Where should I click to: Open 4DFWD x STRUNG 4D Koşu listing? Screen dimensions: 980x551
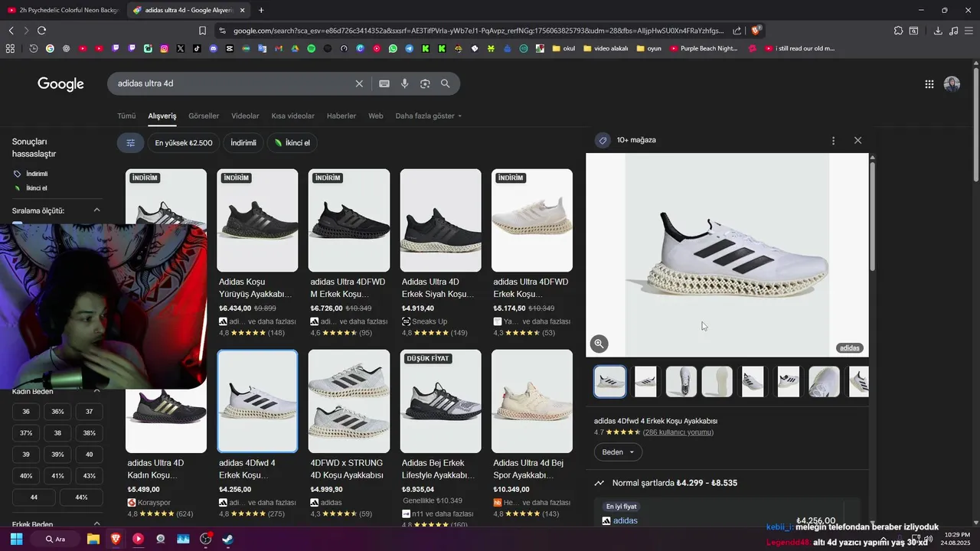(x=349, y=434)
